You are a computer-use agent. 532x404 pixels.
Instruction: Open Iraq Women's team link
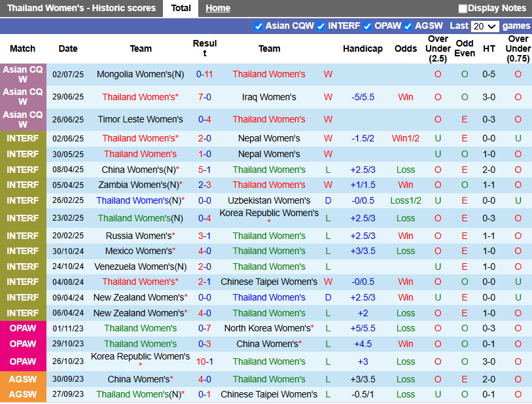click(269, 97)
